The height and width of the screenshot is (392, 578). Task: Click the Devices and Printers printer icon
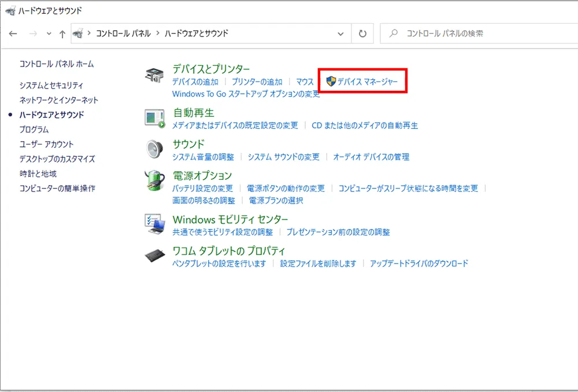(154, 75)
